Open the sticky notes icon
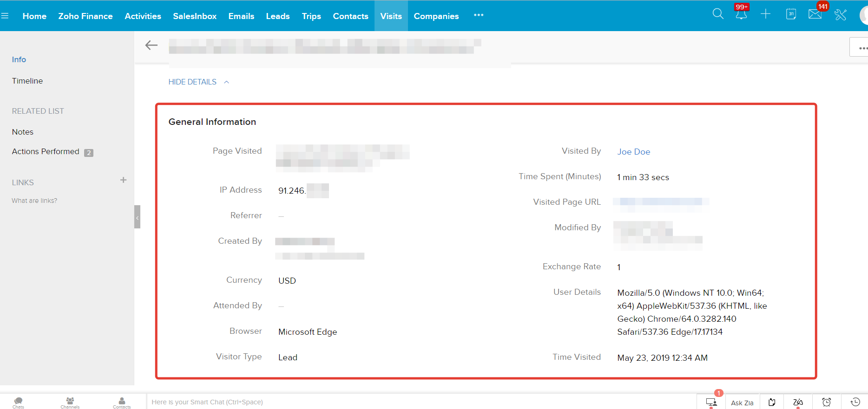 772,402
